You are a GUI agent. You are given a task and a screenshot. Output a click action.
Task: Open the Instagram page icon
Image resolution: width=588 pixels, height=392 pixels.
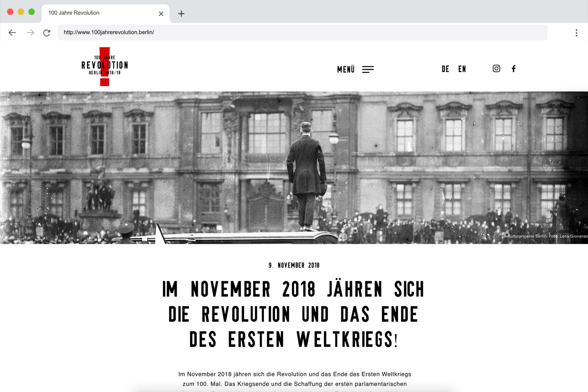(x=496, y=68)
